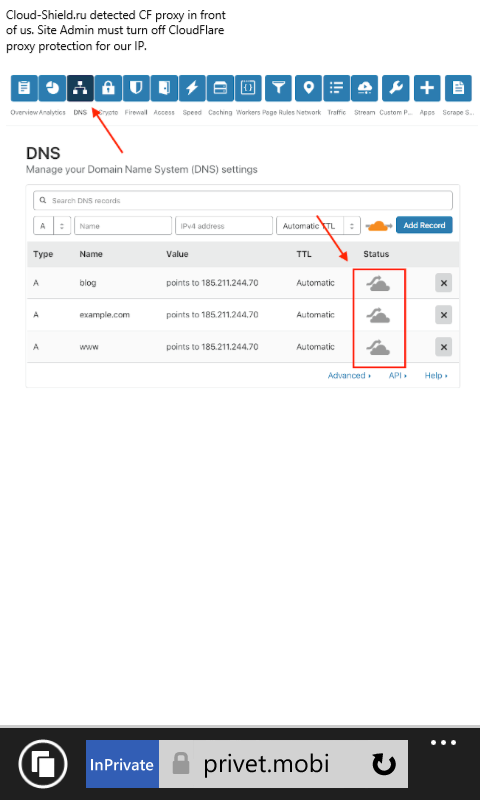
Task: Focus the IPv4 address input field
Action: pyautogui.click(x=224, y=226)
